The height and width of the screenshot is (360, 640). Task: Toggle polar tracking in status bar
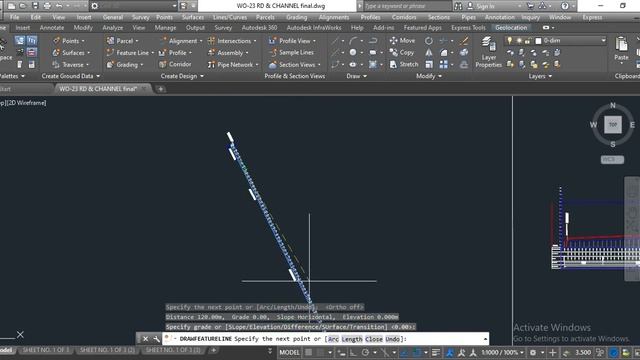coord(365,352)
